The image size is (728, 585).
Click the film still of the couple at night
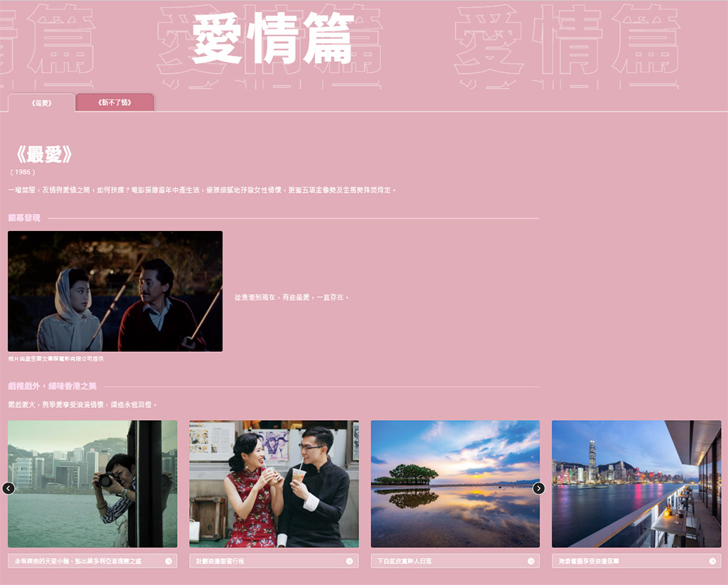click(x=115, y=291)
